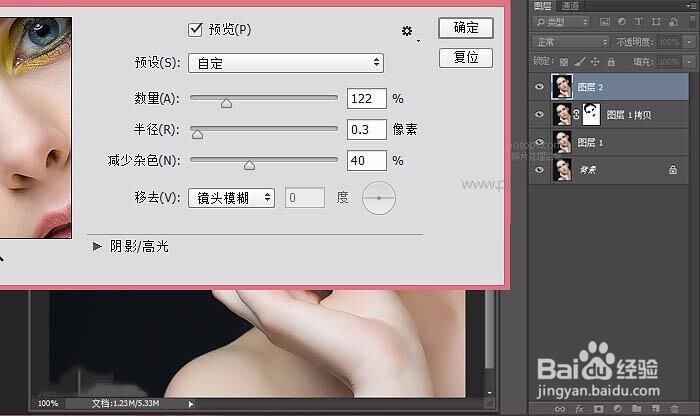Image resolution: width=700 pixels, height=416 pixels.
Task: Lock all padlock icon beside 锁定
Action: coord(611,62)
